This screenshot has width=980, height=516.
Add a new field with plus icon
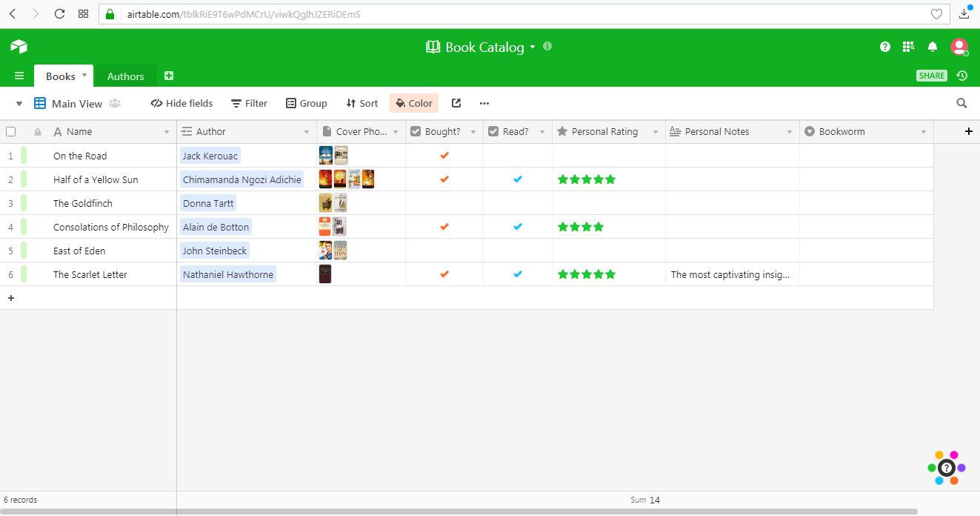point(968,131)
